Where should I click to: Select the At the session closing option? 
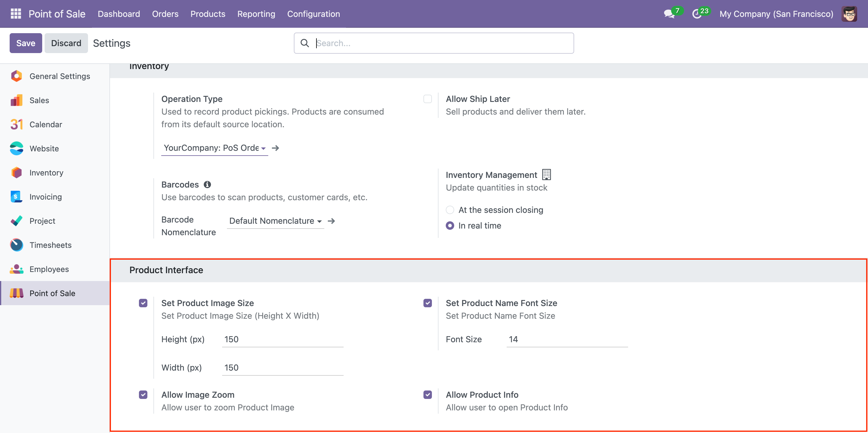(x=450, y=210)
